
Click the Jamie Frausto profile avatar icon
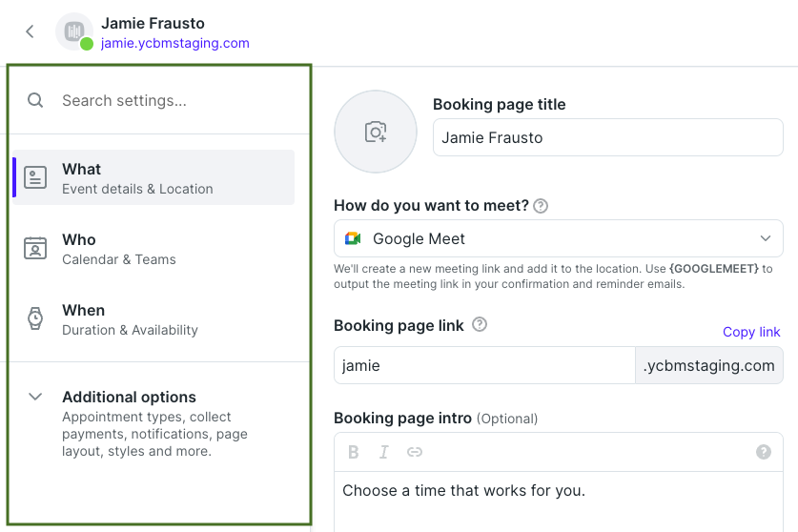[x=74, y=31]
